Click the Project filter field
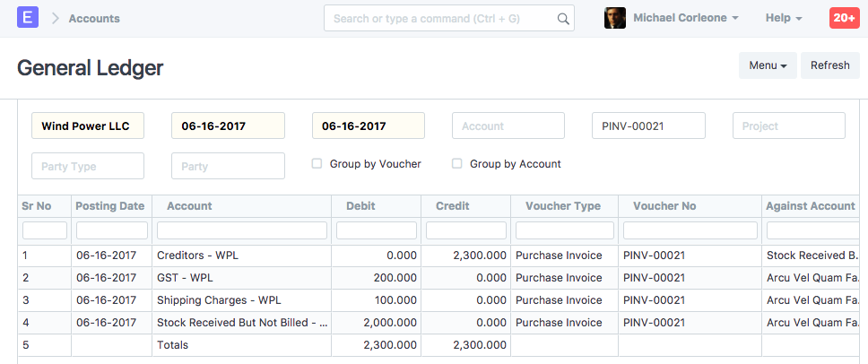The image size is (868, 364). (x=789, y=126)
